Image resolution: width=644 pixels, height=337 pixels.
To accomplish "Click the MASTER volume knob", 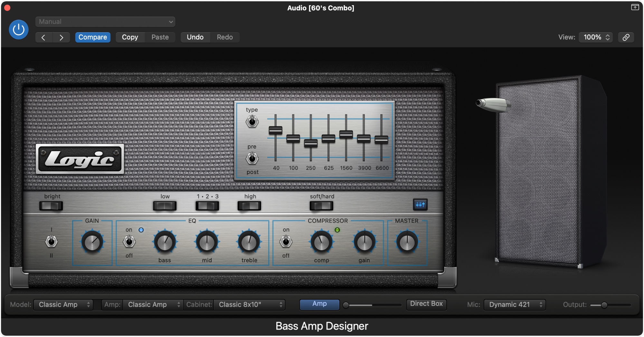I will (407, 242).
